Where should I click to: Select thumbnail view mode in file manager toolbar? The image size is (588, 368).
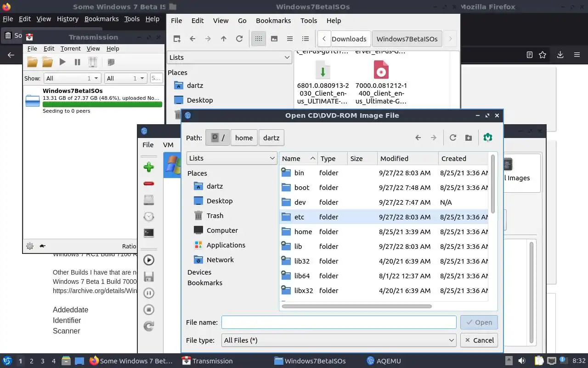[x=274, y=39]
